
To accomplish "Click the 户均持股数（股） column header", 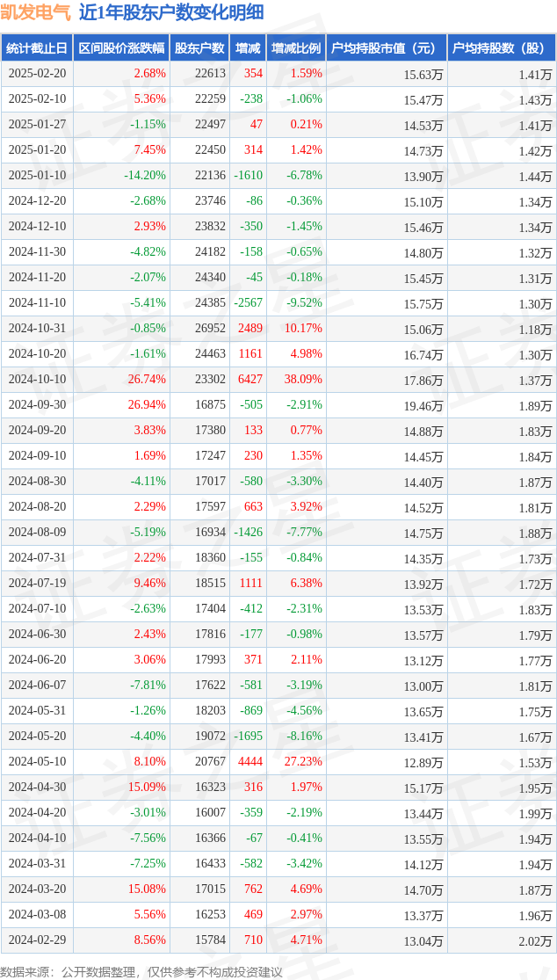I will click(502, 47).
